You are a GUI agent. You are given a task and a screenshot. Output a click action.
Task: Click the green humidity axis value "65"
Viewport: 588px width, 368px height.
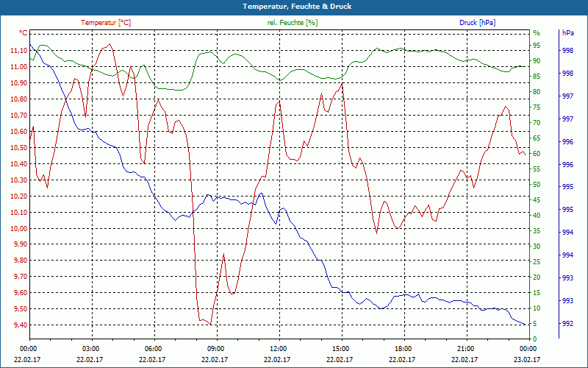(x=537, y=138)
